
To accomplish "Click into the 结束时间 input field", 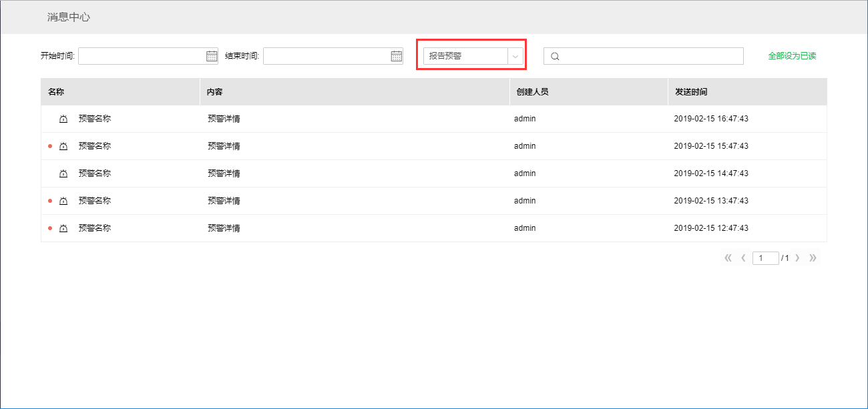I will (327, 56).
